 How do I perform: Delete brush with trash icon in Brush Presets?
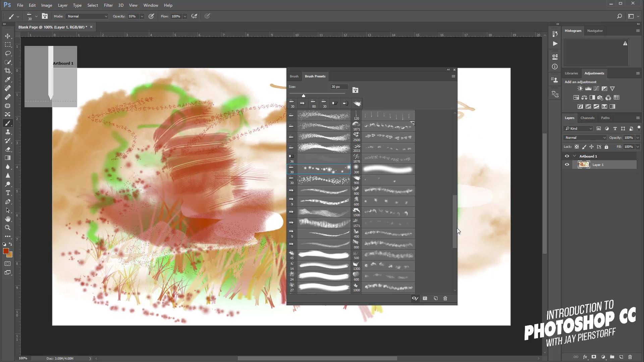click(x=445, y=298)
